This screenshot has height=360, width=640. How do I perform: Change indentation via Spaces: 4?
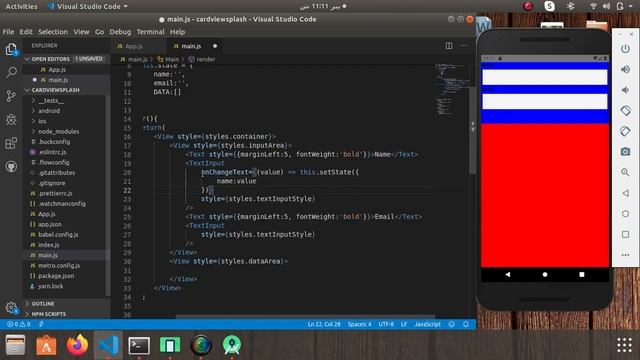[x=359, y=324]
